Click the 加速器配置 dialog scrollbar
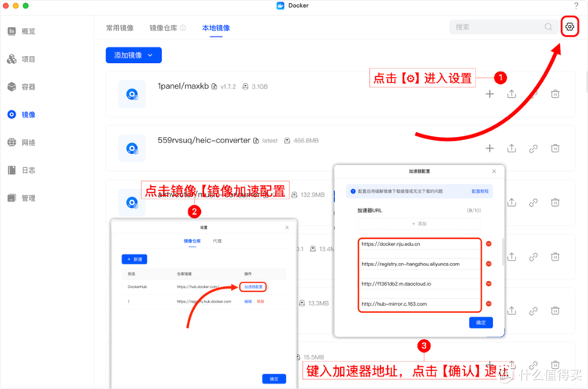 coord(502,252)
